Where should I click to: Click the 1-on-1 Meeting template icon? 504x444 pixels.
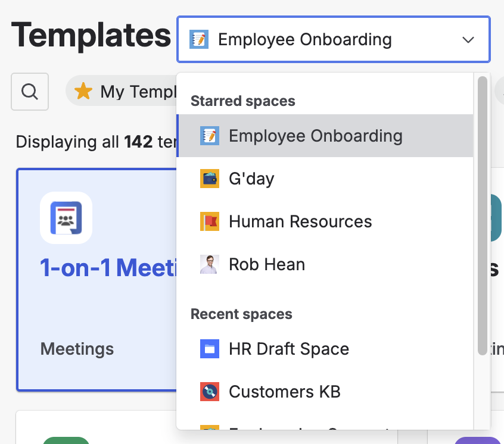(66, 218)
